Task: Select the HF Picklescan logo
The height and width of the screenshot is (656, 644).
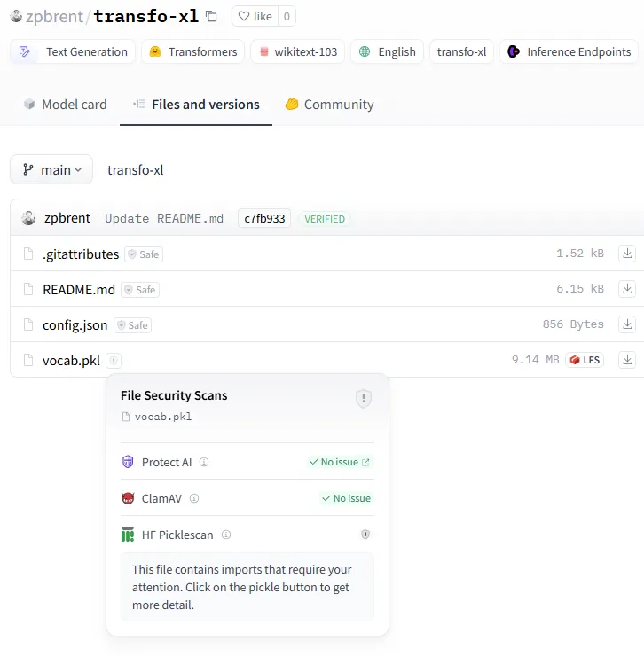Action: point(128,535)
